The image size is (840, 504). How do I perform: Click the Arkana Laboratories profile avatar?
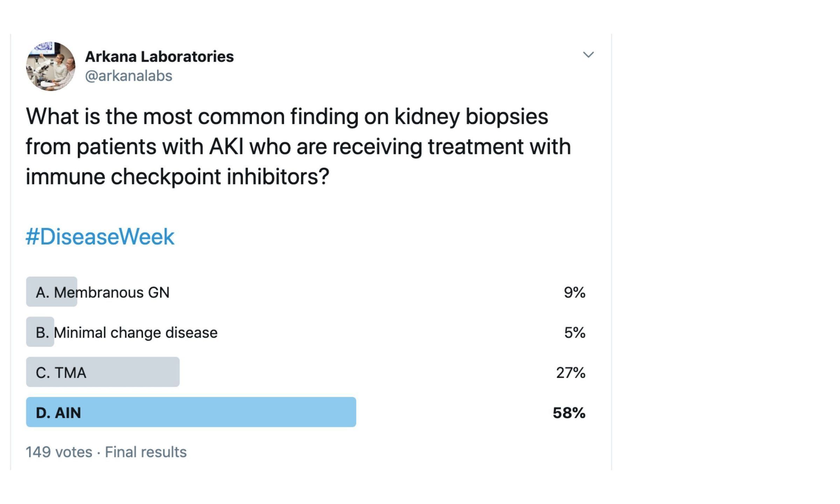[x=51, y=66]
